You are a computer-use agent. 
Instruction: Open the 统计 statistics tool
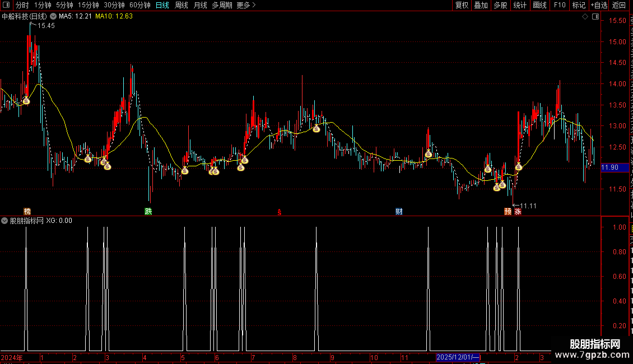[x=520, y=5]
